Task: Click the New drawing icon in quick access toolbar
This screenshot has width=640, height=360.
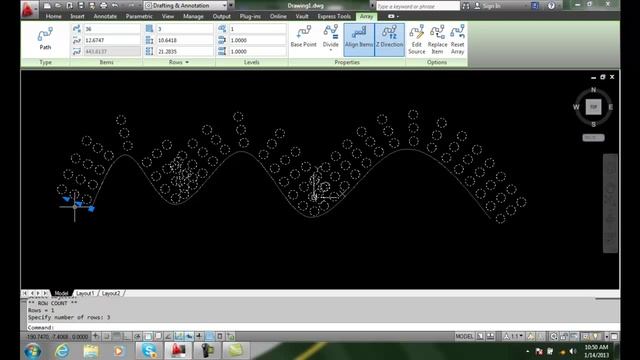Action: 47,5
